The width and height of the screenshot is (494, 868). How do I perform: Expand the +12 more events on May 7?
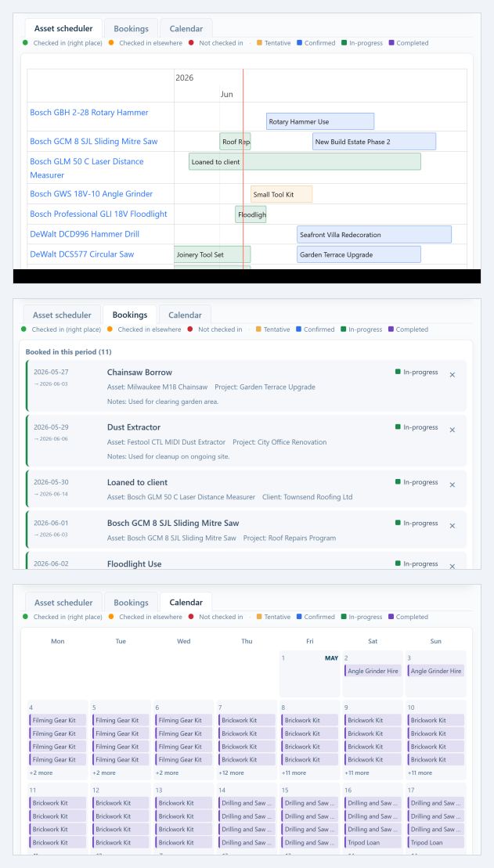pos(232,773)
